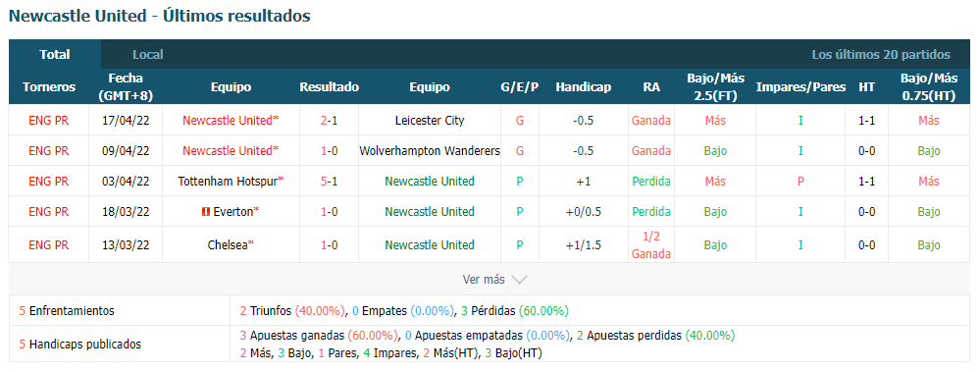Switch to the Local tab
This screenshot has width=980, height=372.
[x=148, y=54]
